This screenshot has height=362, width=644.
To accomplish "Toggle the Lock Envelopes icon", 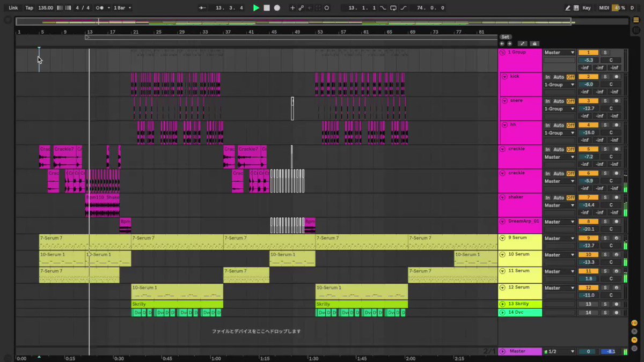I will (x=533, y=43).
